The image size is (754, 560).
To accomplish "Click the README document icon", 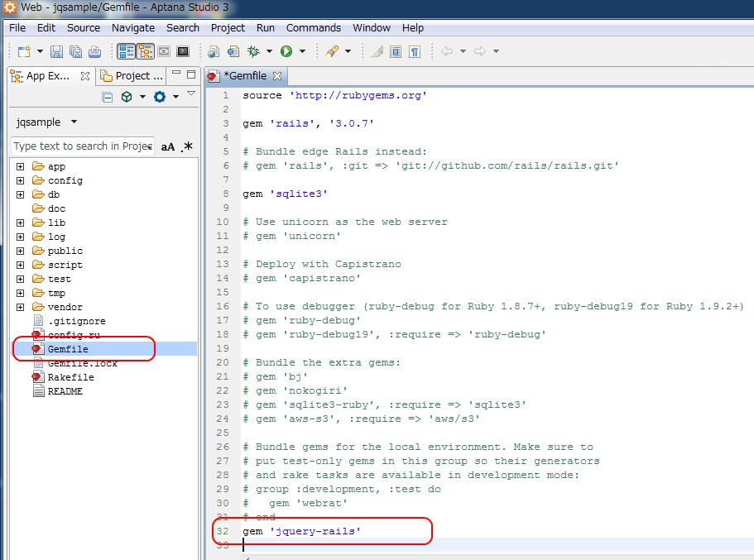I will [38, 391].
